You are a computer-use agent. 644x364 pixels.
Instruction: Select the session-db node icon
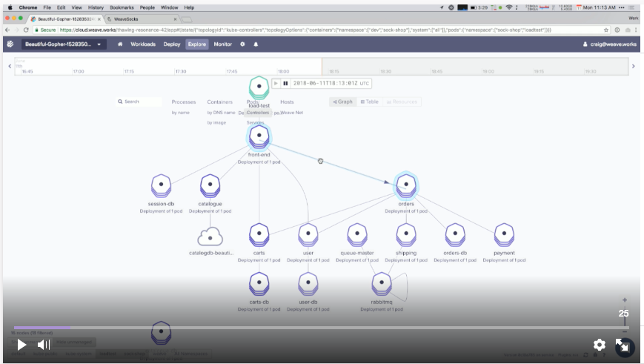161,185
